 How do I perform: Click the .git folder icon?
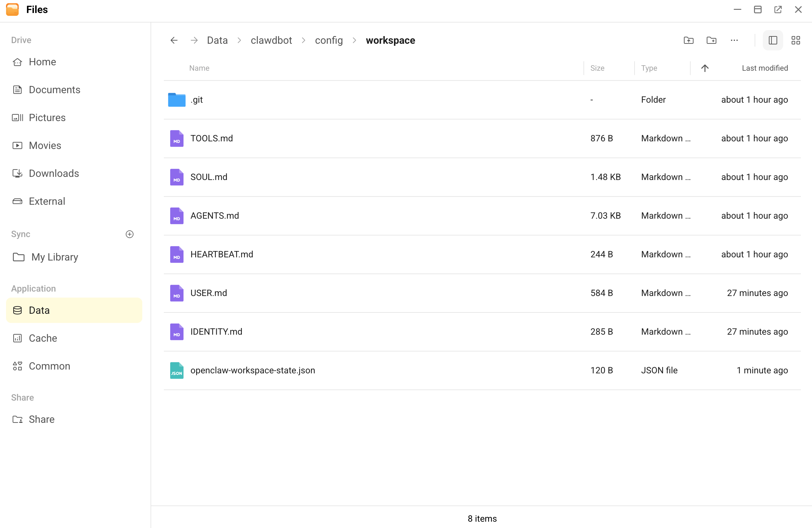[177, 100]
